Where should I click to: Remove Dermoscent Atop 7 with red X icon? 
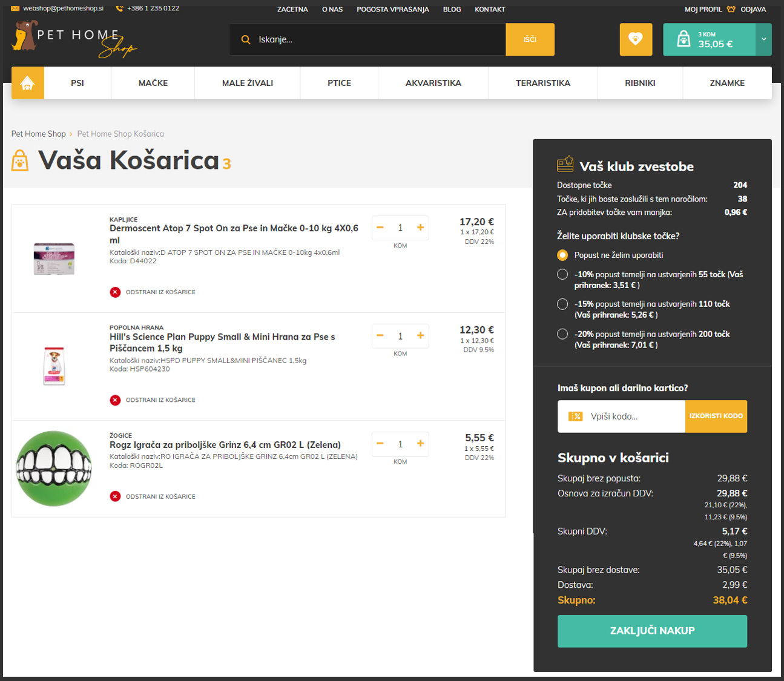[115, 292]
